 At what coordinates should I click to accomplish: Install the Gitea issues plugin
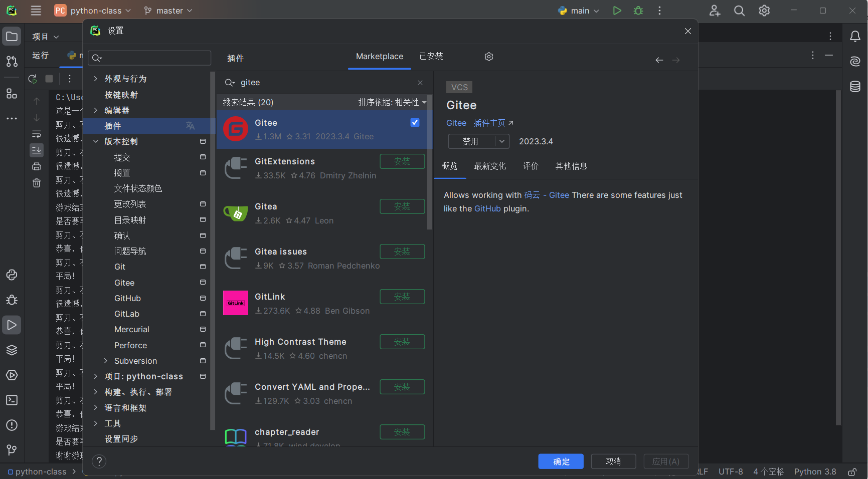[x=402, y=252]
